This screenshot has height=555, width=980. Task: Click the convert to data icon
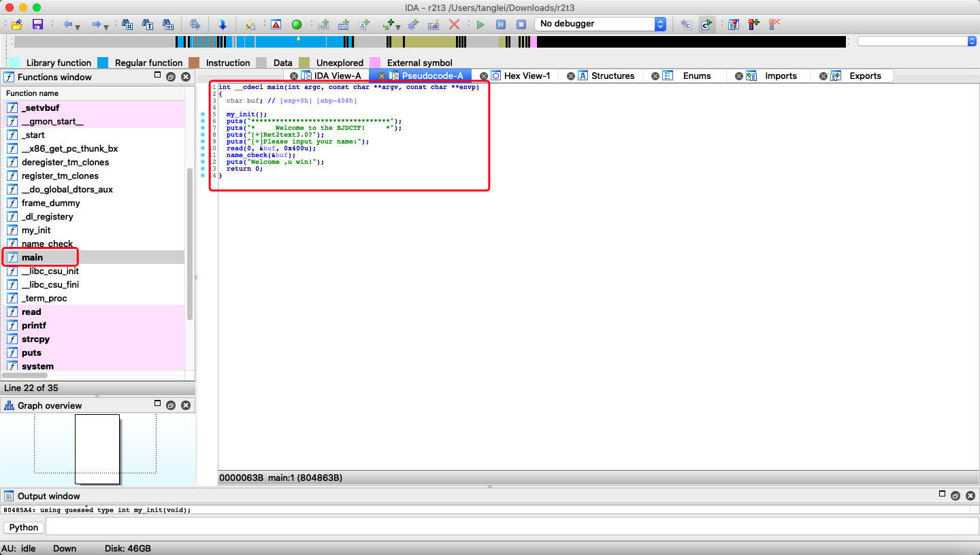344,24
